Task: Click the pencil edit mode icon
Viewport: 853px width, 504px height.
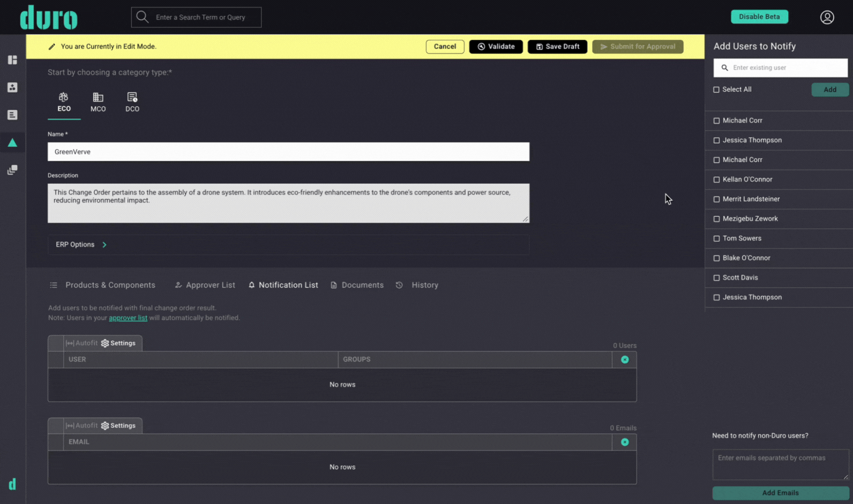Action: [x=52, y=47]
